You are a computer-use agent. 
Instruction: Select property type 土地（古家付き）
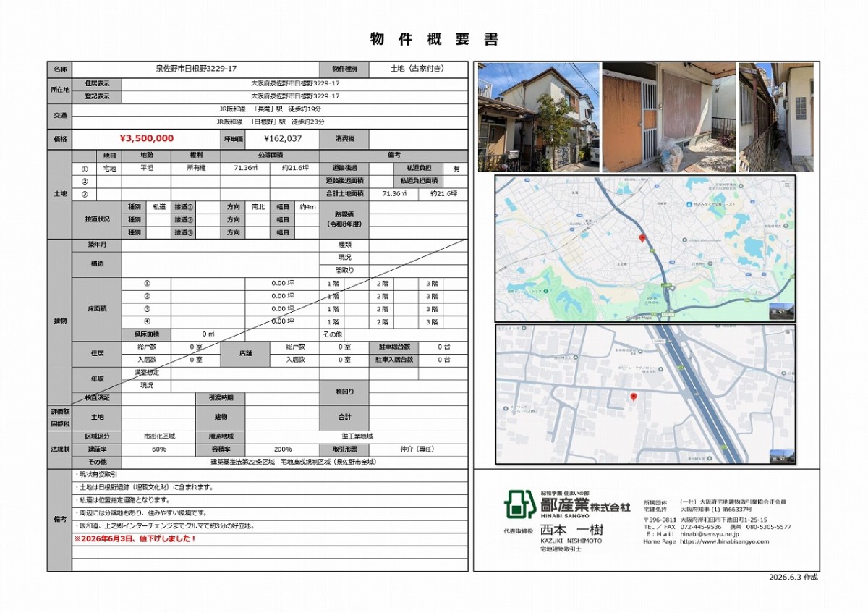tap(417, 69)
